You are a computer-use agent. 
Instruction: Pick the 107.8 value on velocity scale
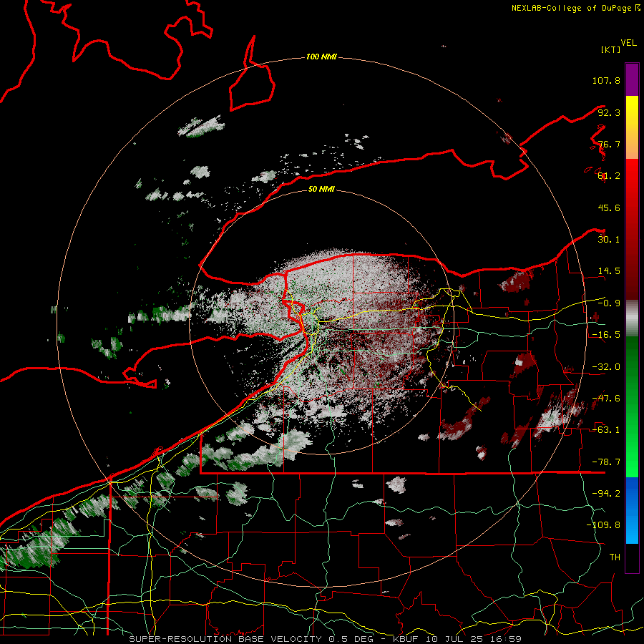606,80
